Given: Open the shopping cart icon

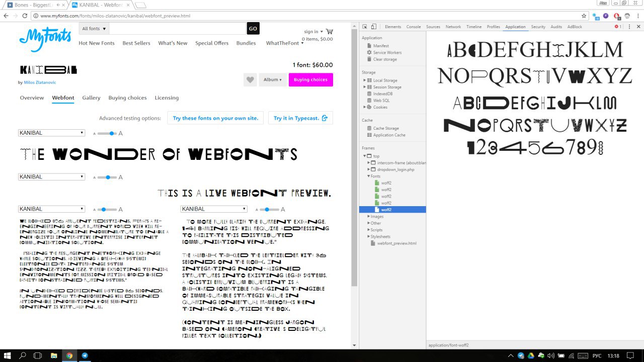Looking at the screenshot, I should pos(329,31).
